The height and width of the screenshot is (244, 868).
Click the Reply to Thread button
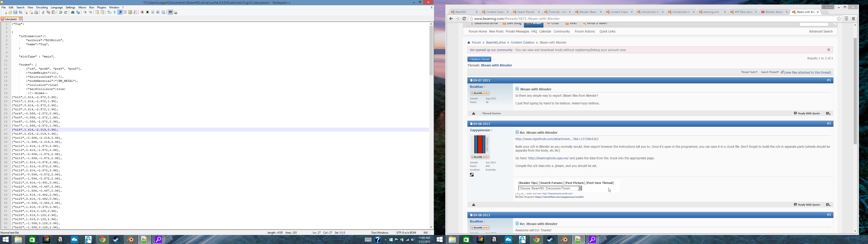pos(479,59)
